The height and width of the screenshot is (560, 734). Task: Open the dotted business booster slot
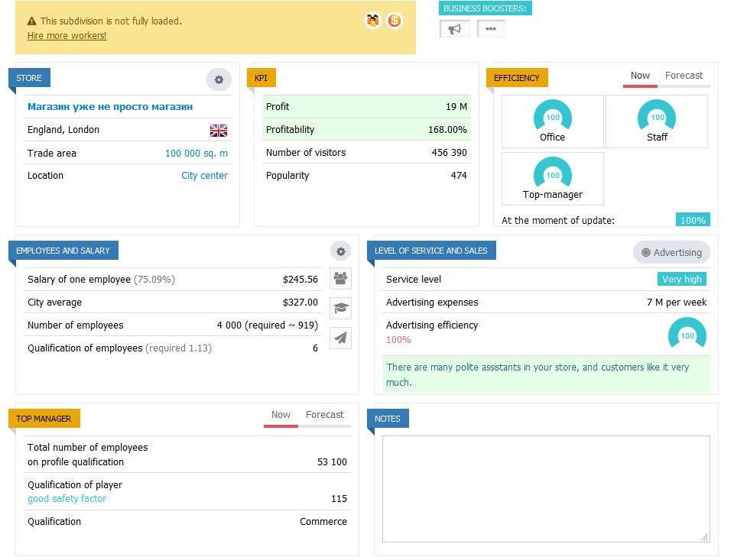pyautogui.click(x=490, y=28)
